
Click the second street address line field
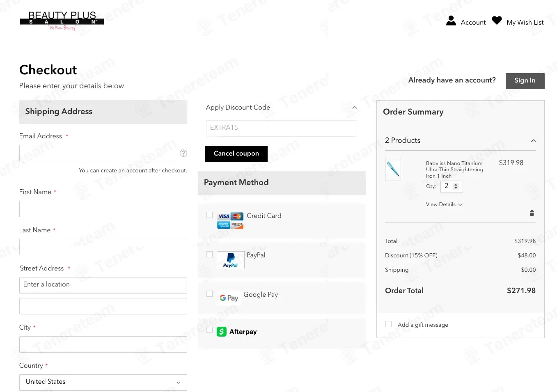[103, 306]
